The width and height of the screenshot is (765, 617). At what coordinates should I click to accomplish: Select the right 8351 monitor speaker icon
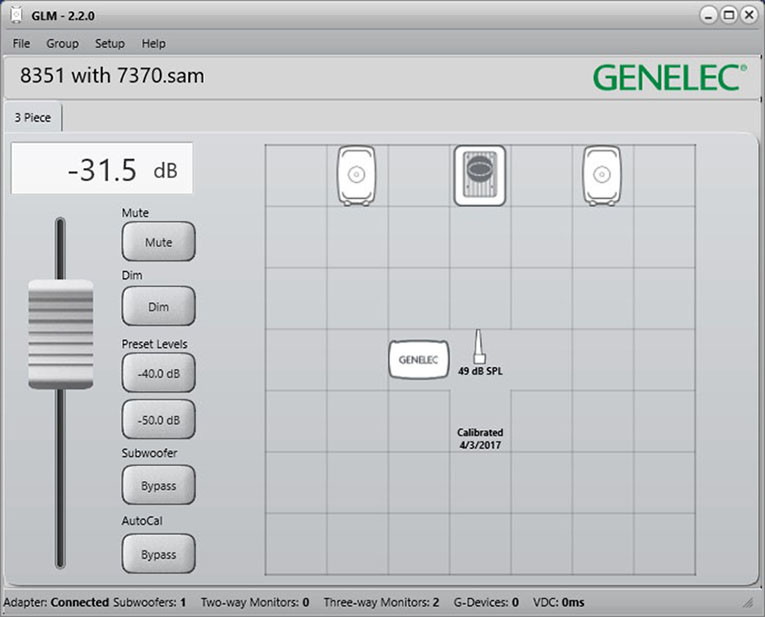(x=602, y=176)
